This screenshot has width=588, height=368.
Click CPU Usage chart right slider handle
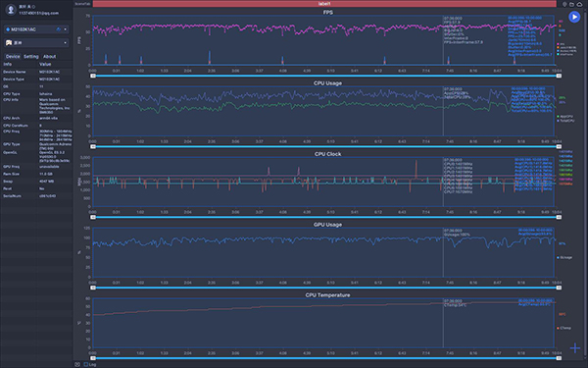[x=559, y=147]
